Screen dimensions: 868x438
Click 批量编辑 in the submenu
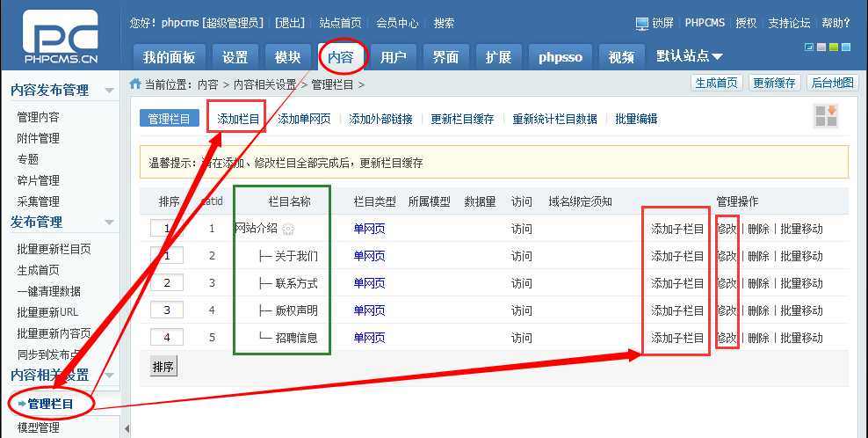(637, 119)
